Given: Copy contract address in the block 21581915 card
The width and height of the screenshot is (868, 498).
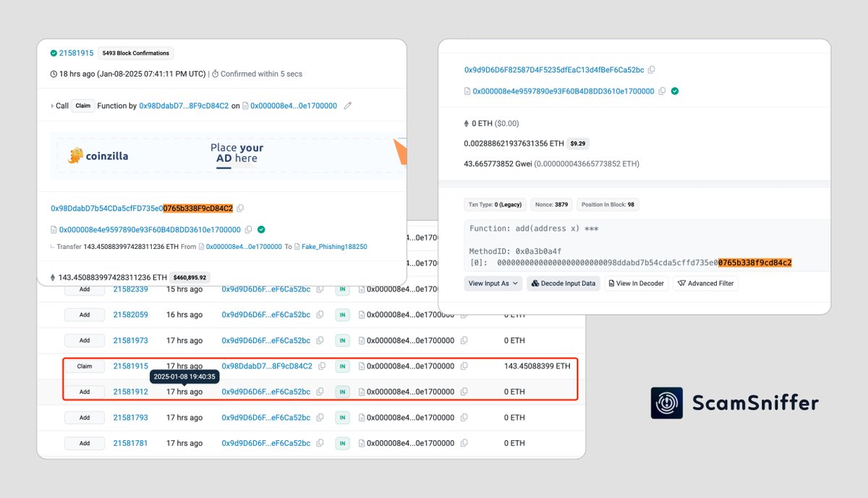Looking at the screenshot, I should pos(248,229).
